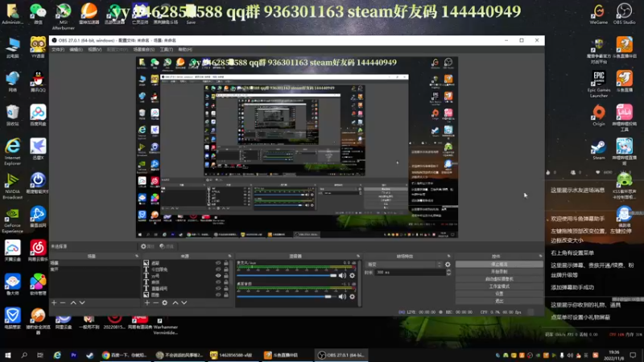The image size is (644, 362).
Task: Open GeForce Experience desktop icon
Action: pyautogui.click(x=12, y=220)
